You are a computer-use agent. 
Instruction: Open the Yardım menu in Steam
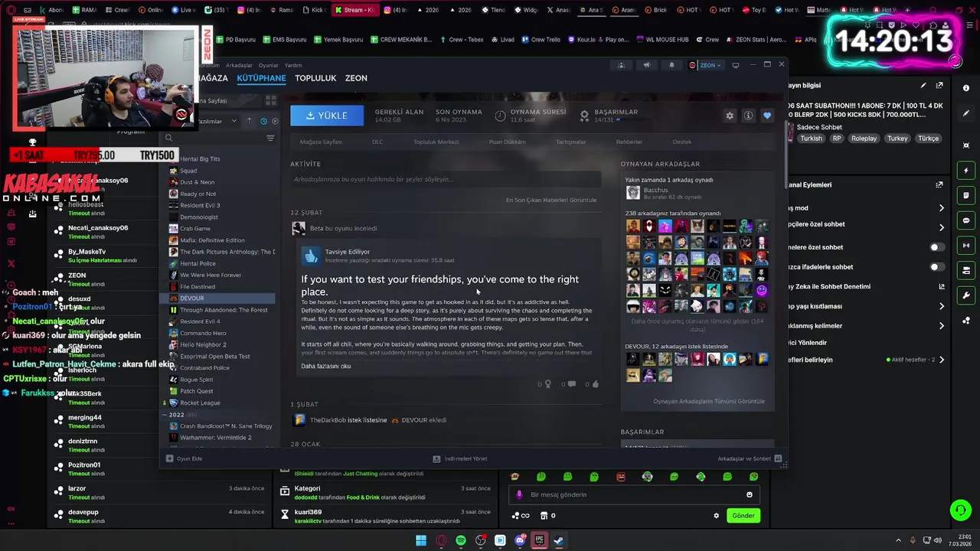[293, 65]
